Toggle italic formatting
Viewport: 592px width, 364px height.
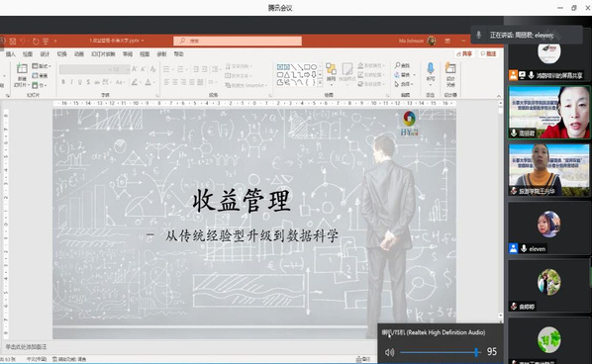click(x=71, y=82)
